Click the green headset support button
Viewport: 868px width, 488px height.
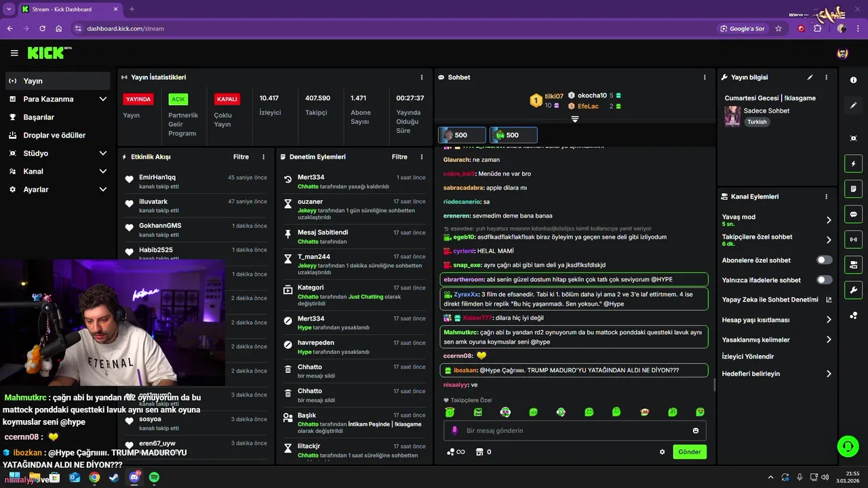(x=848, y=446)
